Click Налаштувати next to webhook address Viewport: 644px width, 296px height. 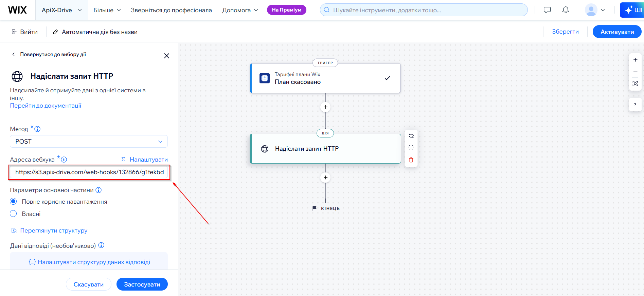point(145,160)
